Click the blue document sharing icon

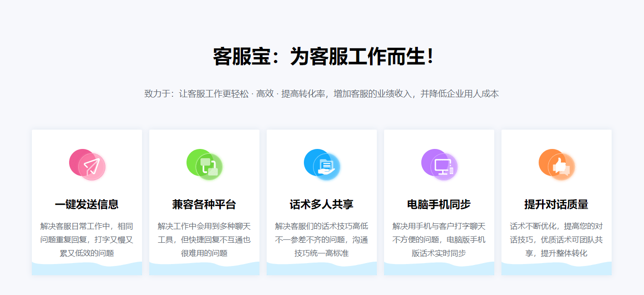322,165
